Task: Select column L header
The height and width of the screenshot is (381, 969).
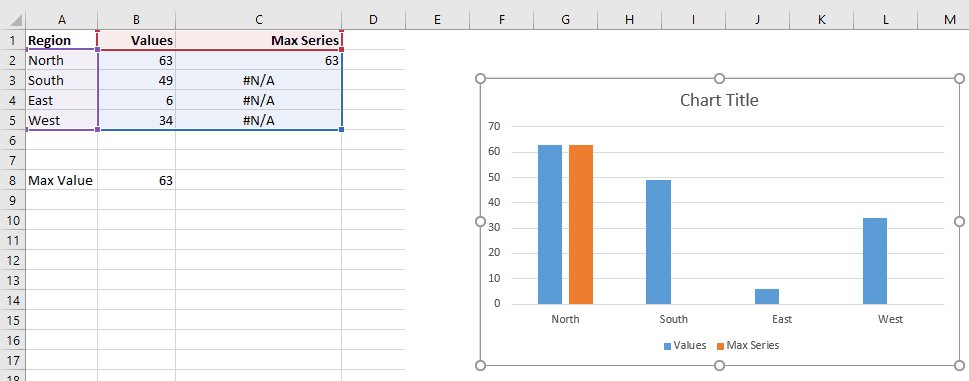Action: point(886,20)
